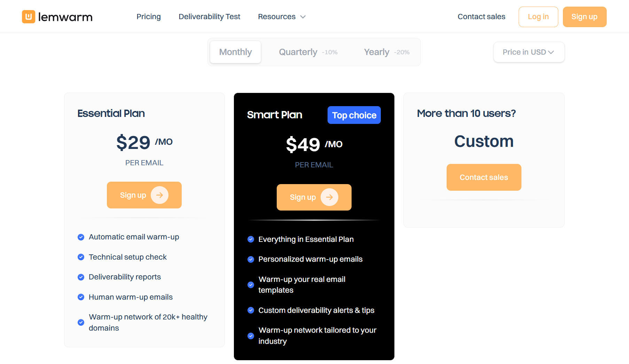Open the Pricing page from the navigation

coord(149,16)
